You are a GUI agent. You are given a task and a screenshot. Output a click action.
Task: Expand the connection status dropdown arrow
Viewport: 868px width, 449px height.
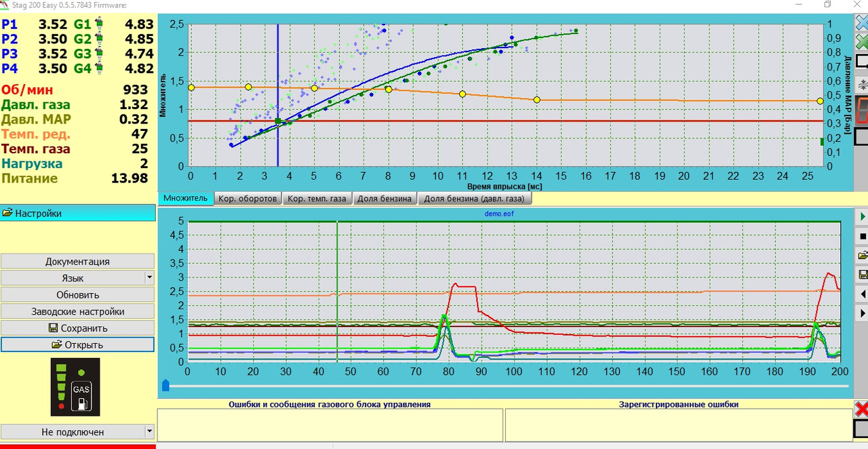[150, 431]
